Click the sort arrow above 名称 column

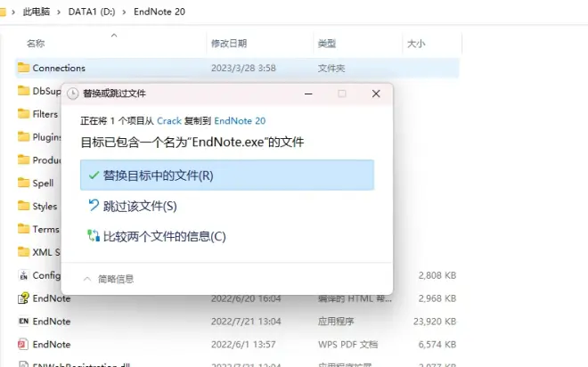pos(114,36)
